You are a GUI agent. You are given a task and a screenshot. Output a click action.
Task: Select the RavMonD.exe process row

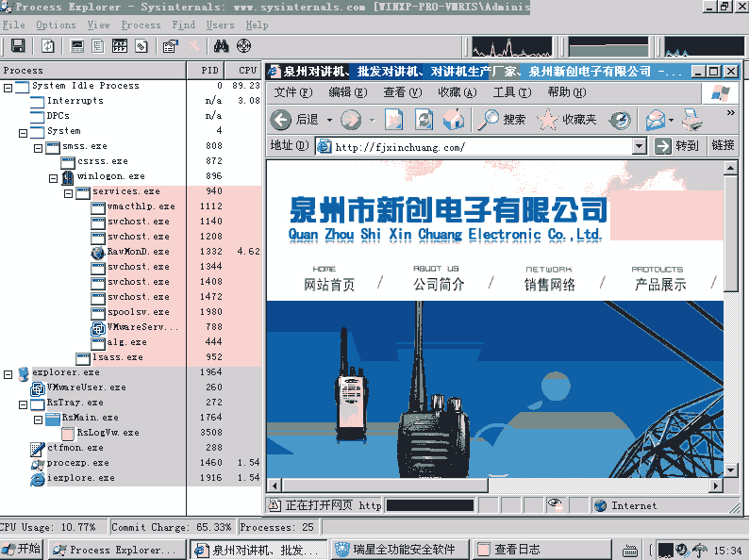131,252
